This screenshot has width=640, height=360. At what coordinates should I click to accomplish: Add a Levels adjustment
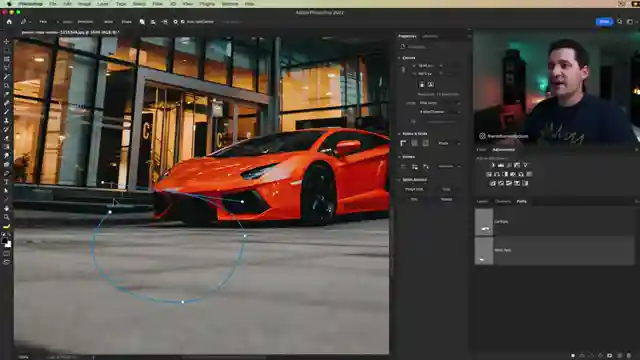pyautogui.click(x=501, y=165)
